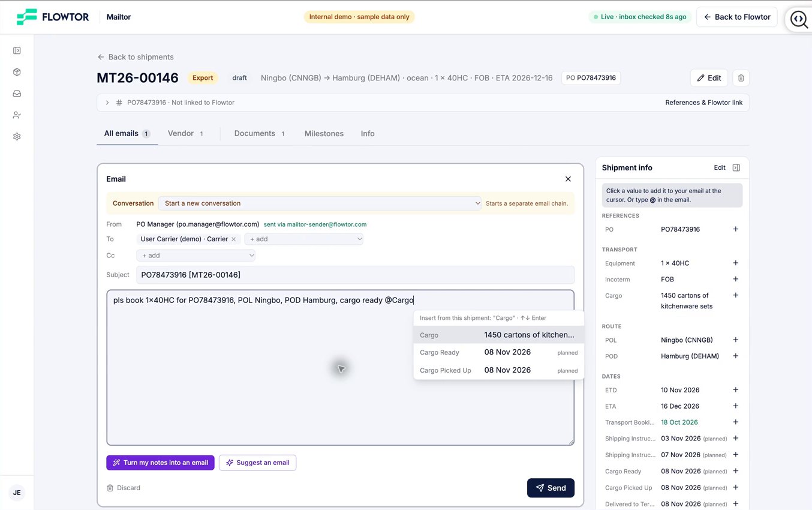Image resolution: width=812 pixels, height=510 pixels.
Task: Open the Cc add-recipient dropdown
Action: 196,256
